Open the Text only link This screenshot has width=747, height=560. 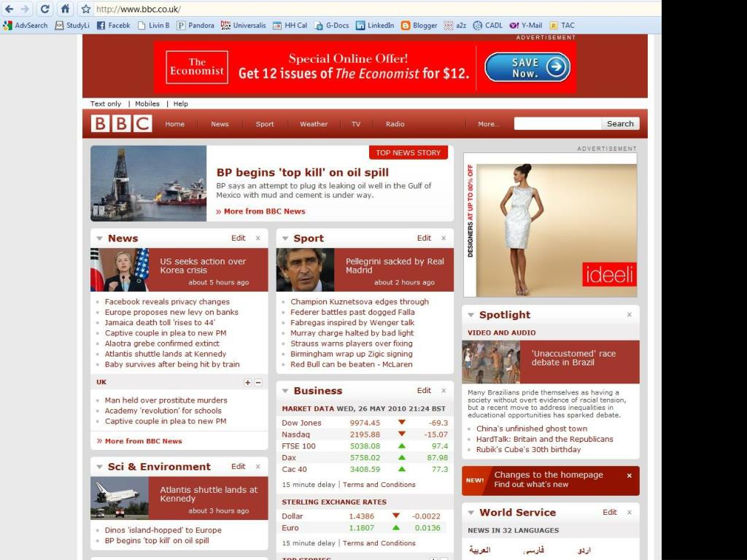tap(106, 104)
